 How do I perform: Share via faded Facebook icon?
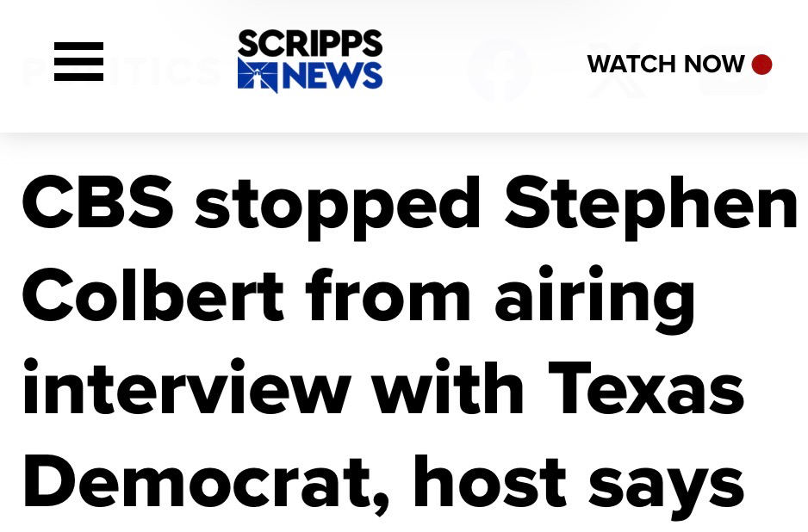[x=500, y=71]
